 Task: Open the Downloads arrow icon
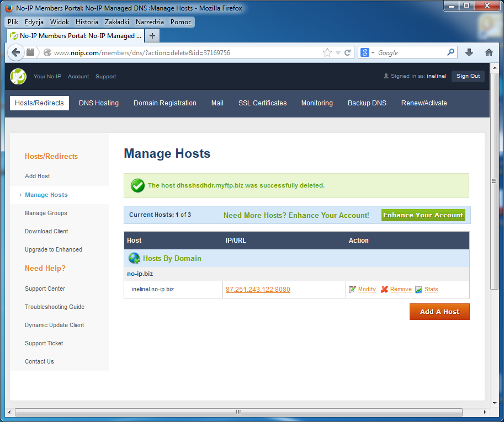pyautogui.click(x=469, y=52)
